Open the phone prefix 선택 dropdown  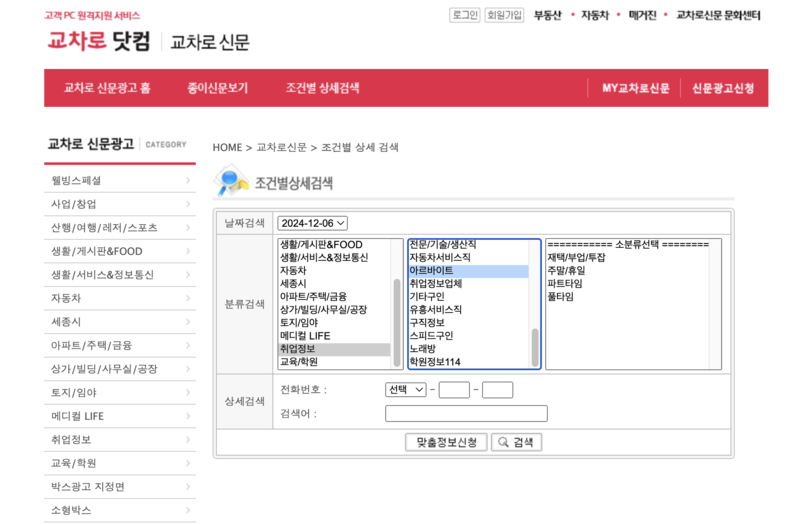coord(406,390)
